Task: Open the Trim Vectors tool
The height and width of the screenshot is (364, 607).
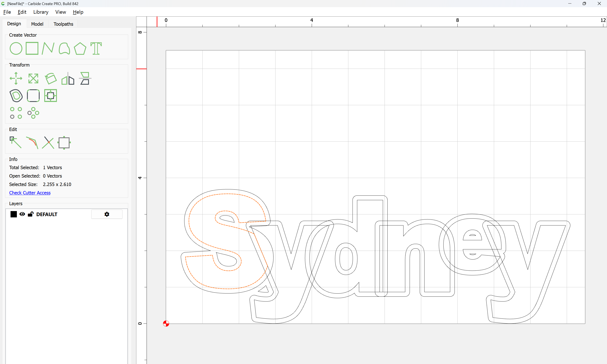Action: tap(48, 143)
